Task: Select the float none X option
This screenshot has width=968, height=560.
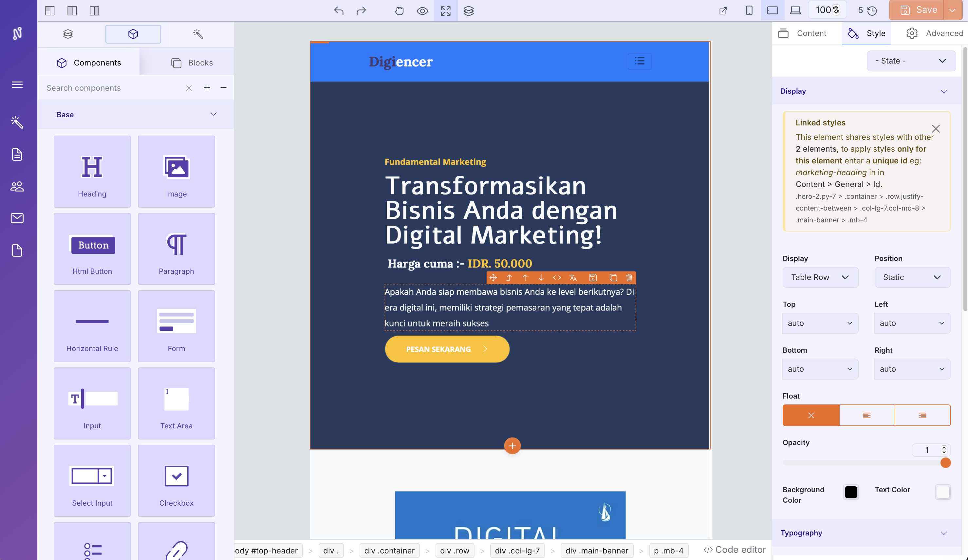Action: (x=811, y=415)
